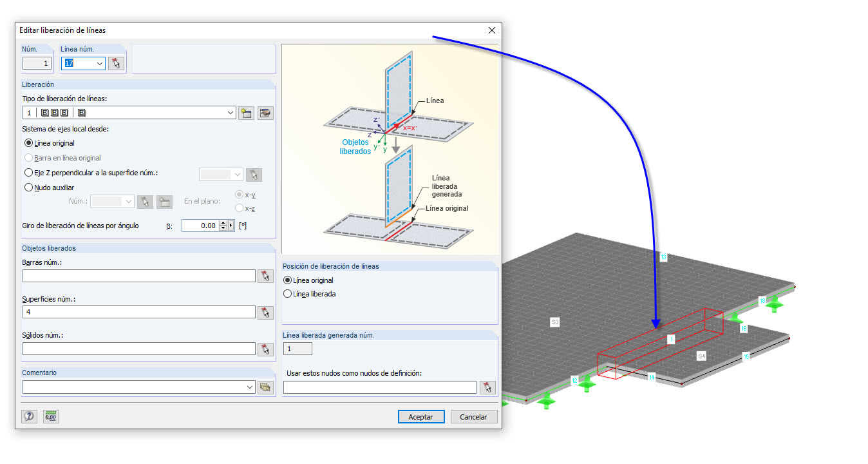
Task: Click Cancelar to dismiss dialog
Action: [x=473, y=417]
